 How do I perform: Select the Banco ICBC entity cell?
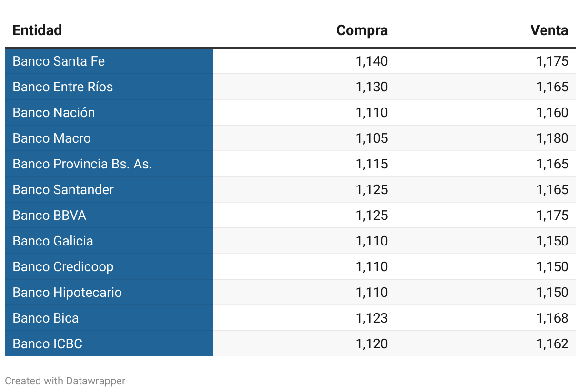coord(48,344)
